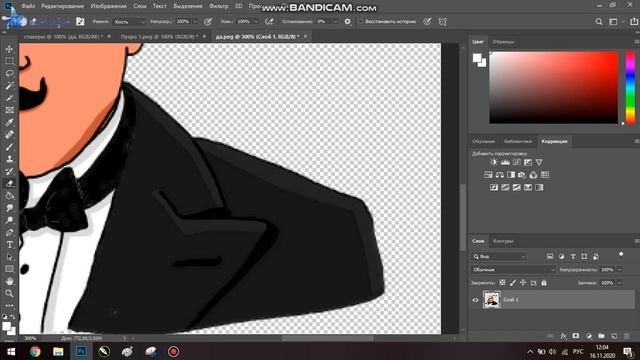
Task: Create a new layer group folder
Action: pos(601,336)
